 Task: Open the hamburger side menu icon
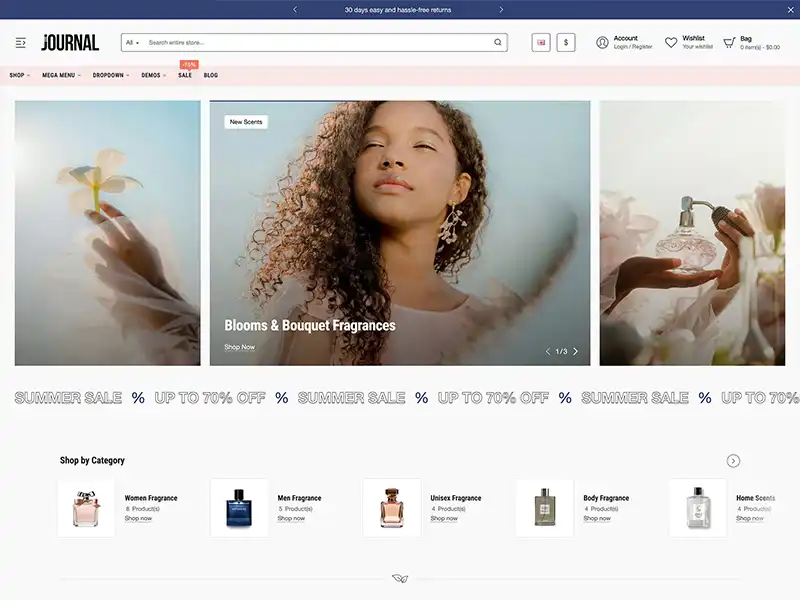[21, 43]
